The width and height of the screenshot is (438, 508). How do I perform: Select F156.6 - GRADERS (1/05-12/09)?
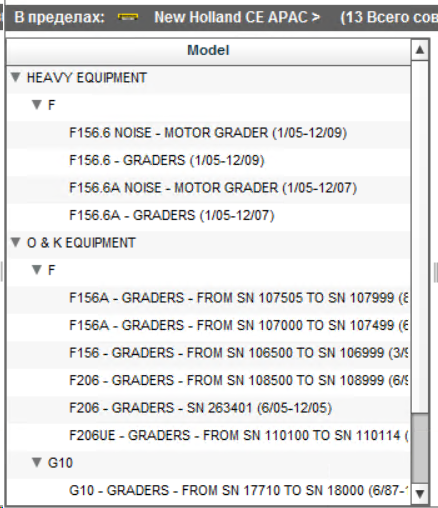pos(167,160)
